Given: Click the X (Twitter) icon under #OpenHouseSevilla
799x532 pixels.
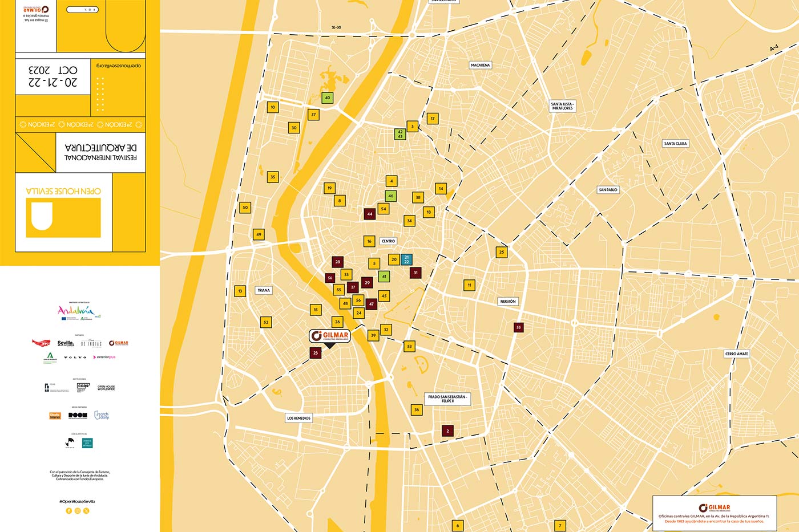Looking at the screenshot, I should coord(86,511).
